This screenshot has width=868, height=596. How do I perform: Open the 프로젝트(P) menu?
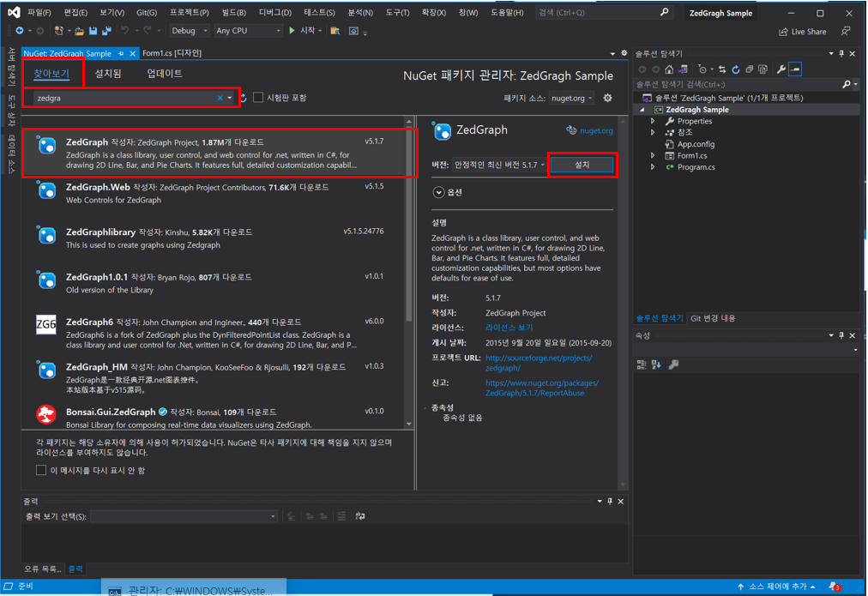[x=189, y=12]
